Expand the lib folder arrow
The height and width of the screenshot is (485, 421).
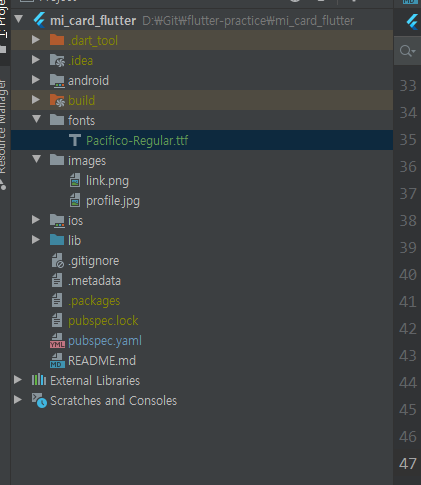pos(36,240)
